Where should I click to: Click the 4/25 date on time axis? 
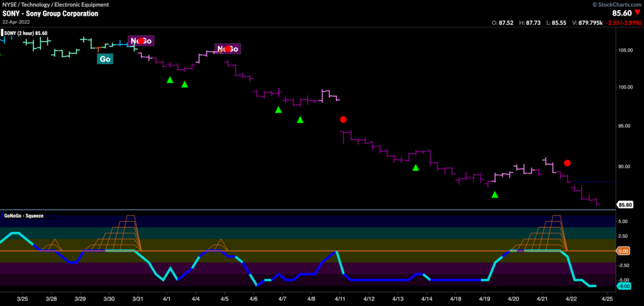point(607,299)
